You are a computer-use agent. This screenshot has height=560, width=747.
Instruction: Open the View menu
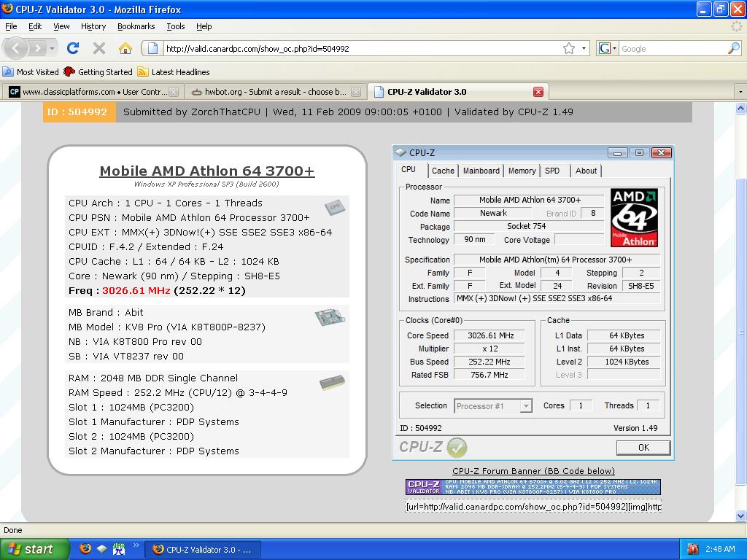[61, 26]
